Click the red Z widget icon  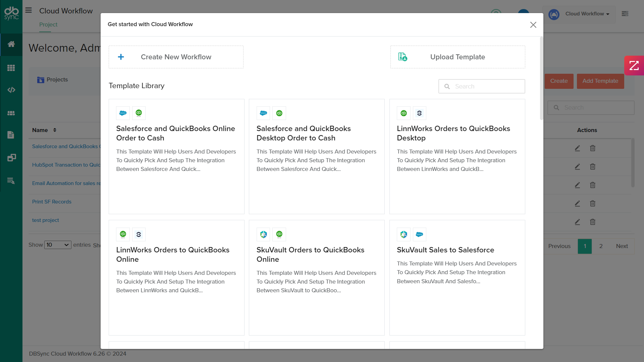634,65
